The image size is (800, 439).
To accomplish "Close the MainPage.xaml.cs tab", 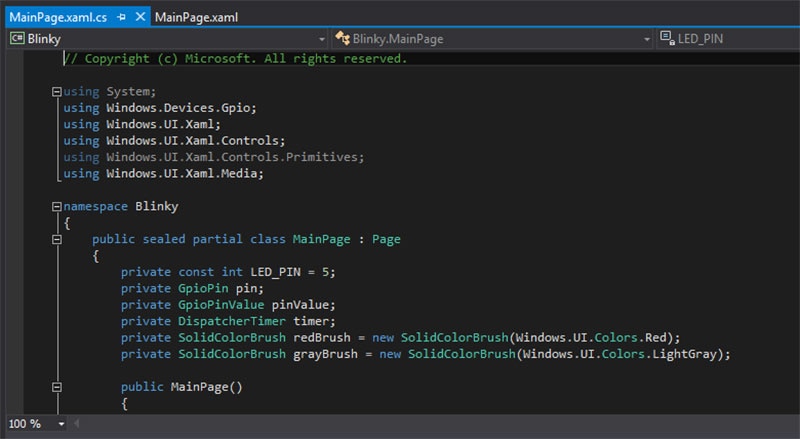I will [x=139, y=17].
